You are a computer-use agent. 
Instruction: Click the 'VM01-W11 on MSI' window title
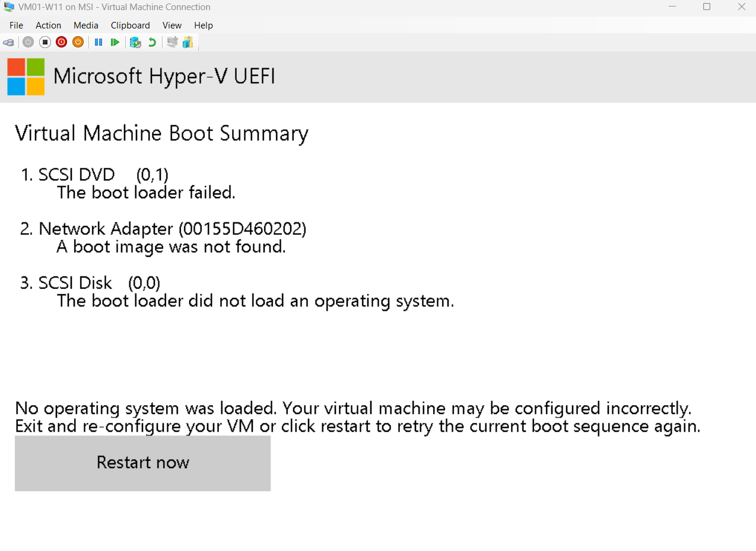click(115, 7)
